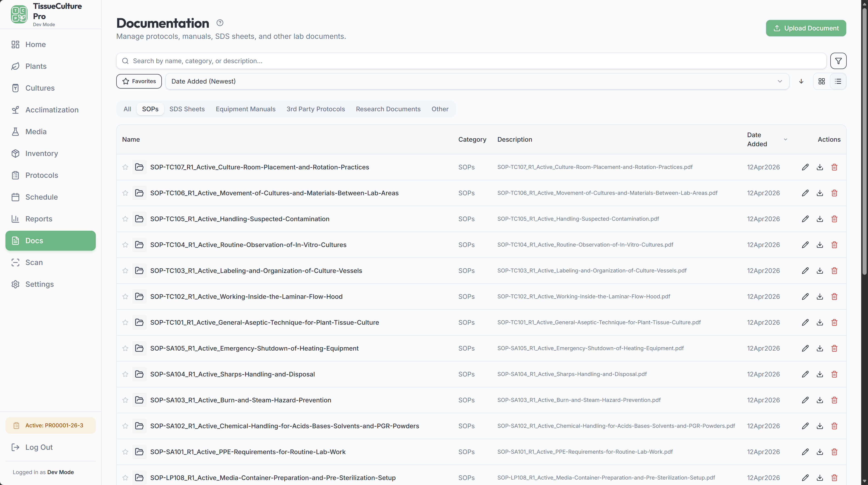The height and width of the screenshot is (485, 868).
Task: Delete SOP-TC104 Routine-Observation document
Action: (834, 245)
